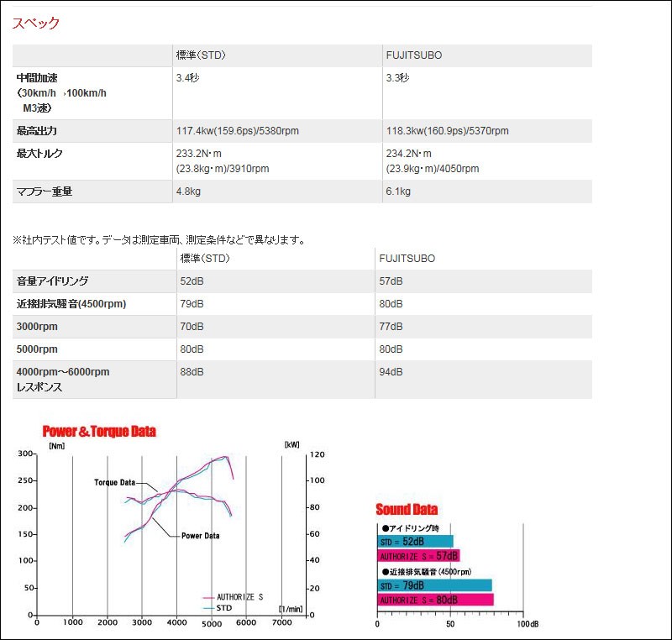Click the blue STD = 79dB bar
Screen dimensions: 672x640
pyautogui.click(x=434, y=585)
